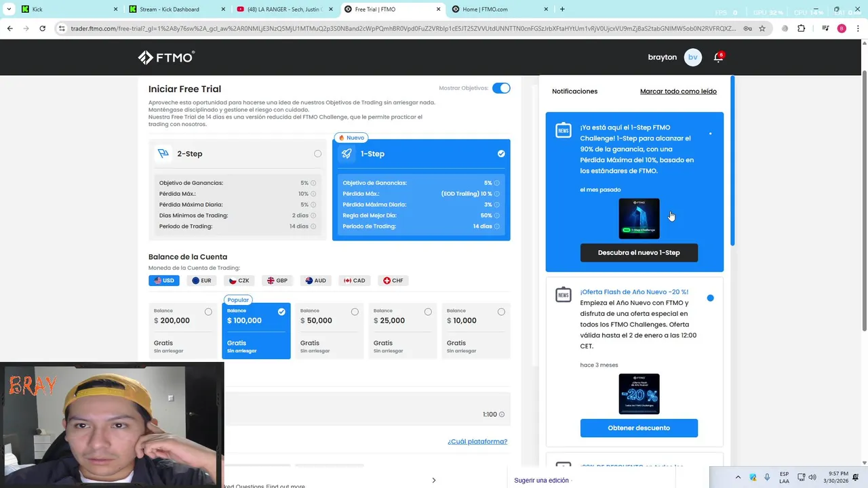The width and height of the screenshot is (868, 488).
Task: Open the Chrome three-dot menu
Action: click(858, 28)
